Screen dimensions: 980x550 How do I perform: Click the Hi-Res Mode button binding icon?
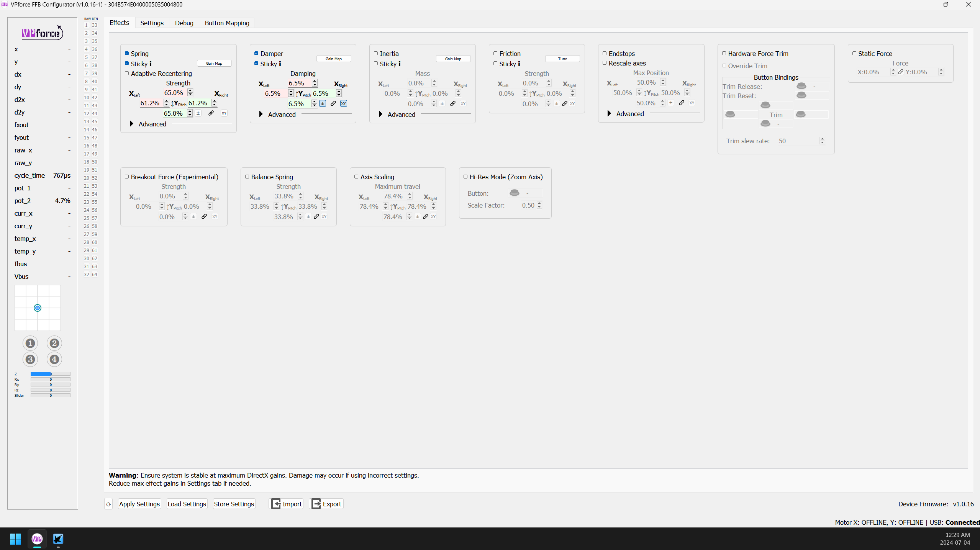click(x=515, y=193)
